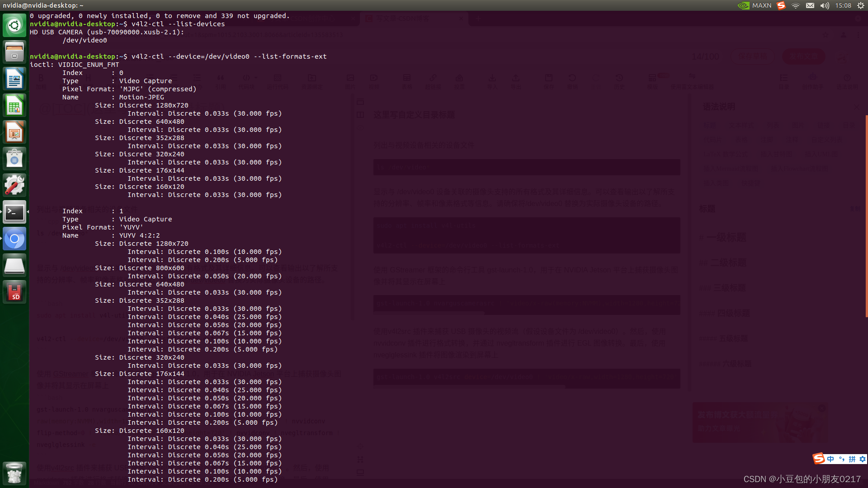Click the '--list-formats-ext' command line
The height and width of the screenshot is (488, 868).
[178, 56]
